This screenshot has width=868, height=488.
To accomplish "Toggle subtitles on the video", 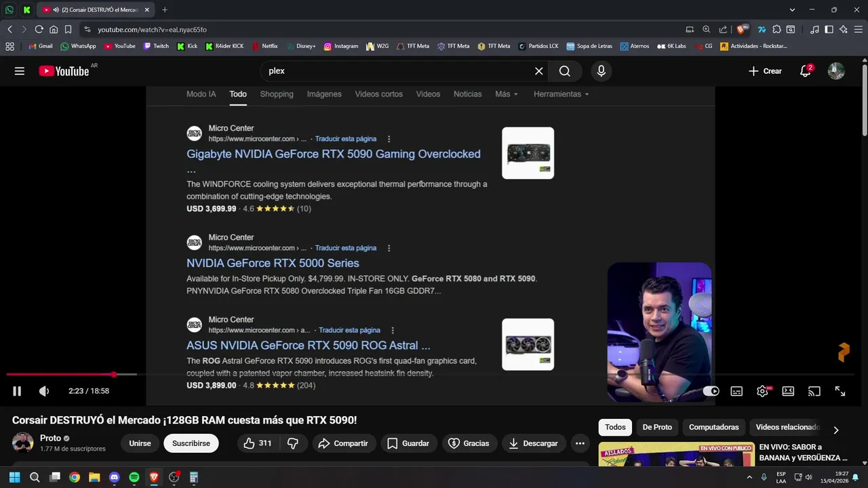I will click(736, 391).
